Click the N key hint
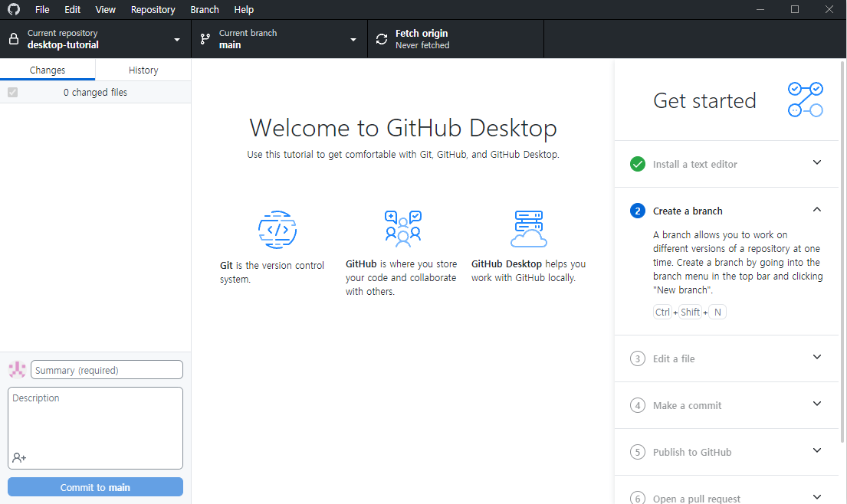The height and width of the screenshot is (504, 847). pos(717,312)
